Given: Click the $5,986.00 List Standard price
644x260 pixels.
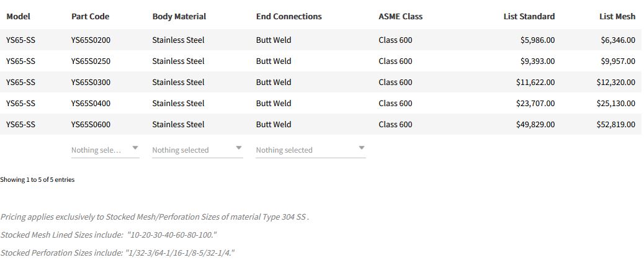Looking at the screenshot, I should (x=537, y=40).
